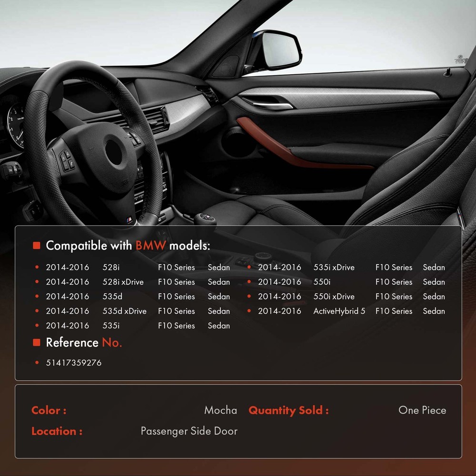Click the 'Color :' label
Viewport: 476px width, 476px height.
49,410
